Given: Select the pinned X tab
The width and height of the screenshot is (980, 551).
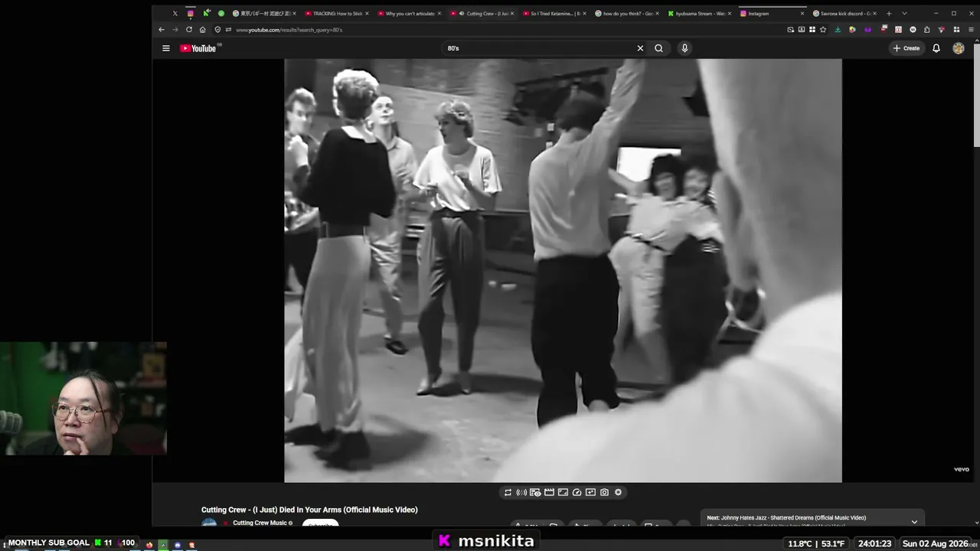Looking at the screenshot, I should pyautogui.click(x=175, y=13).
